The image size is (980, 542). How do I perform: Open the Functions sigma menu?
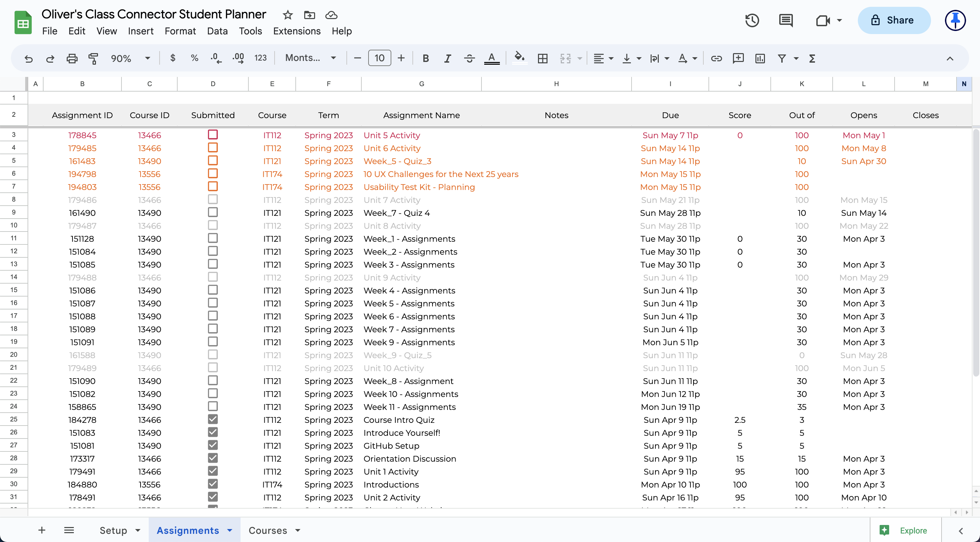coord(812,58)
